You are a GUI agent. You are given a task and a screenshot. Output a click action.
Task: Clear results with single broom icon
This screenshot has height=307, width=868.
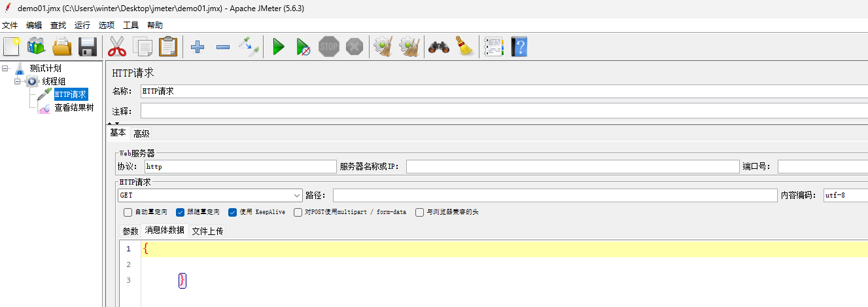[383, 46]
